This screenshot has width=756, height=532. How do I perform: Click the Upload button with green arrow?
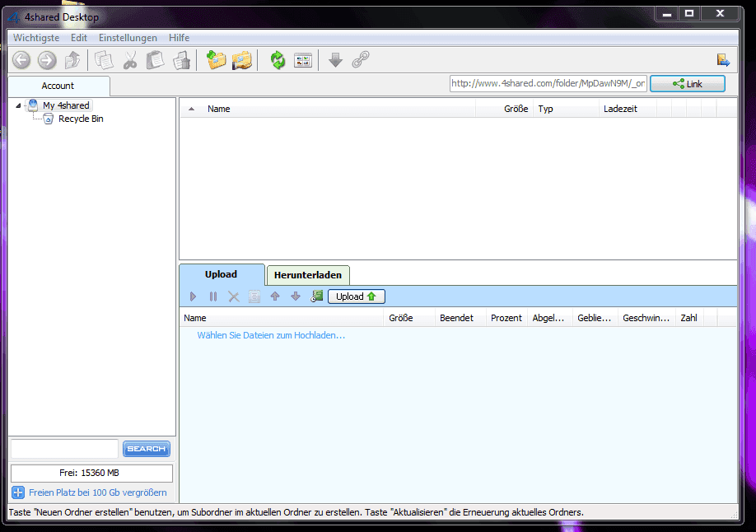pos(357,296)
